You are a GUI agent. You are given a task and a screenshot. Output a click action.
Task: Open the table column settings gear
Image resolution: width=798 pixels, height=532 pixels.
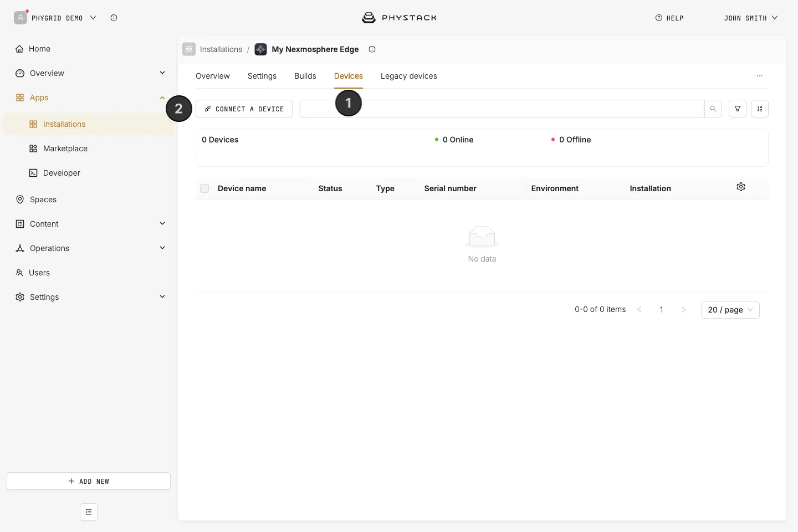click(x=741, y=187)
